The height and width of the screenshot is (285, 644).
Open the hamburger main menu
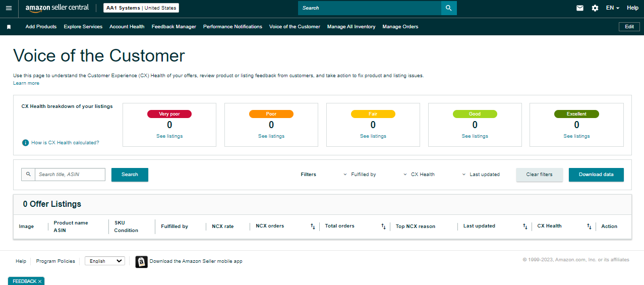(x=9, y=8)
